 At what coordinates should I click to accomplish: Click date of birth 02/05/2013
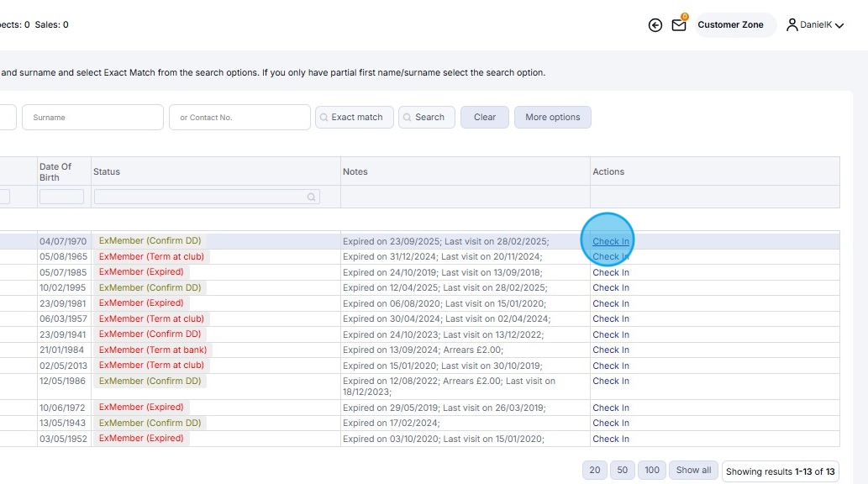click(63, 366)
